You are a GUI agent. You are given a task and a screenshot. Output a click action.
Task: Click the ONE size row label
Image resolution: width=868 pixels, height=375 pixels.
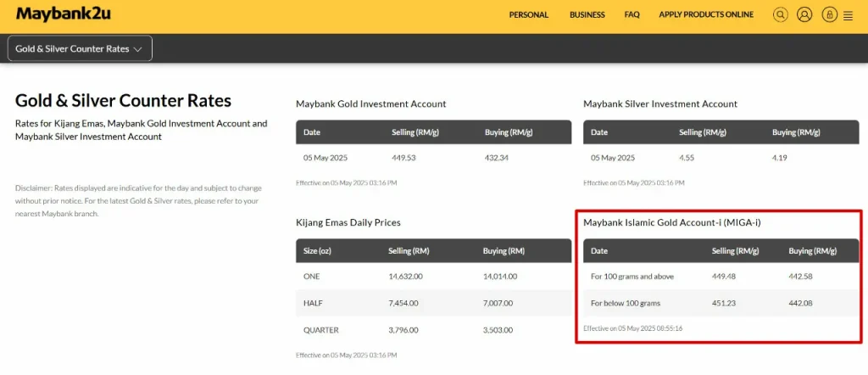[x=312, y=277]
